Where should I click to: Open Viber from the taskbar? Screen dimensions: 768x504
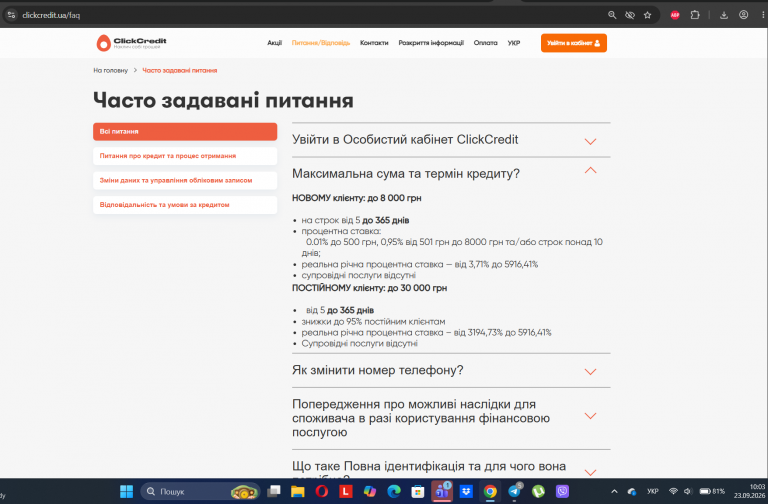pos(562,491)
